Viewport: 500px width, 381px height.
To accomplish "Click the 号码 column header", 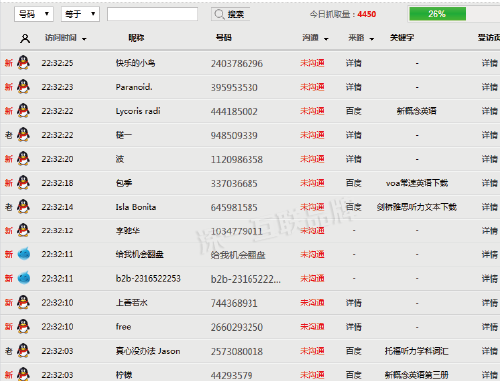I will click(x=224, y=38).
